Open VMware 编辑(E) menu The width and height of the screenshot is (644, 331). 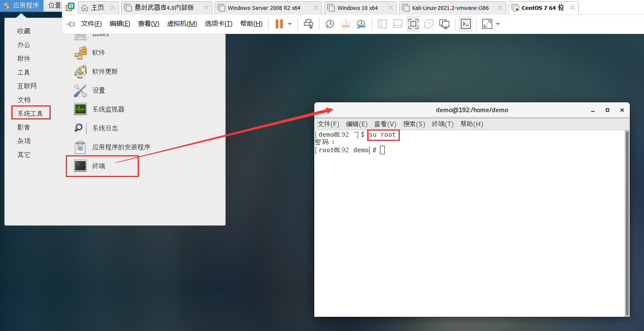click(120, 24)
